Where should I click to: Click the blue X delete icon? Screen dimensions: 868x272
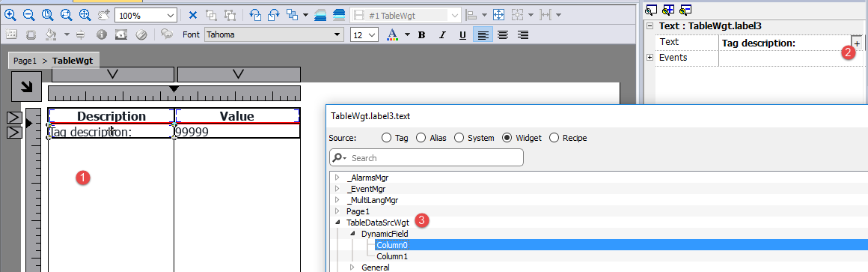point(192,15)
